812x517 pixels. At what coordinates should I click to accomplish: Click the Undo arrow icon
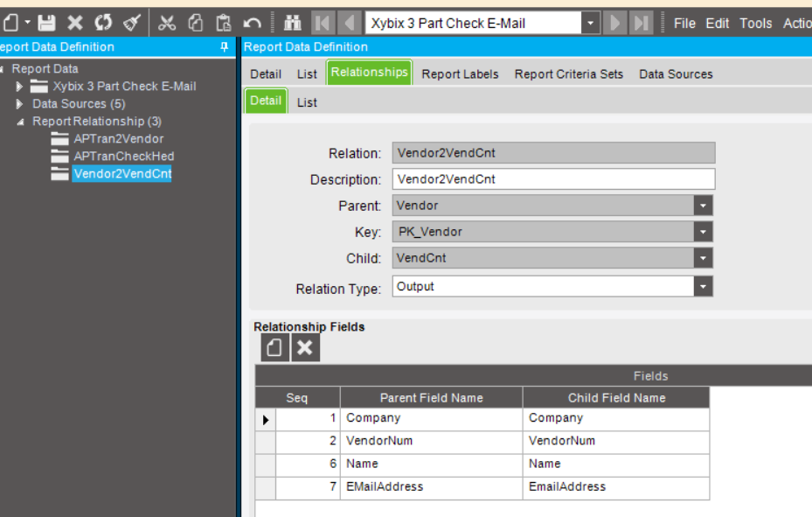pos(252,23)
